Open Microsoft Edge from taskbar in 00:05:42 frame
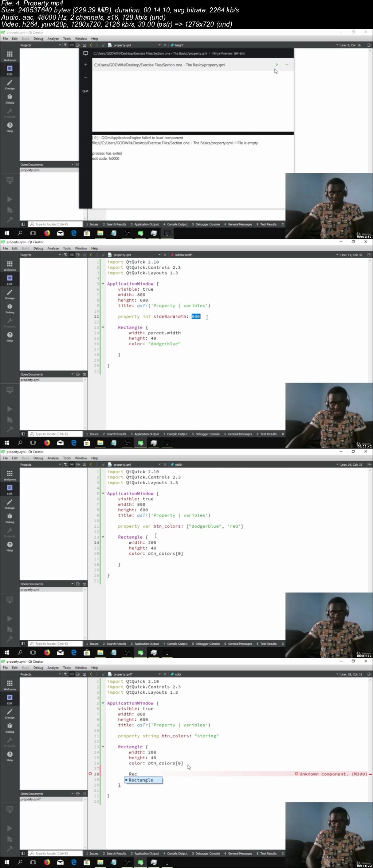Viewport: 373px width, 868px height. (74, 443)
